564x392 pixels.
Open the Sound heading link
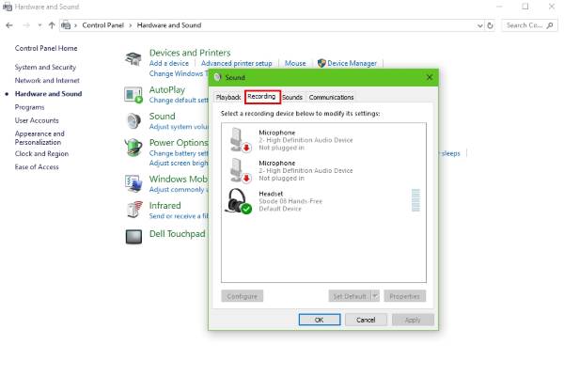[163, 117]
